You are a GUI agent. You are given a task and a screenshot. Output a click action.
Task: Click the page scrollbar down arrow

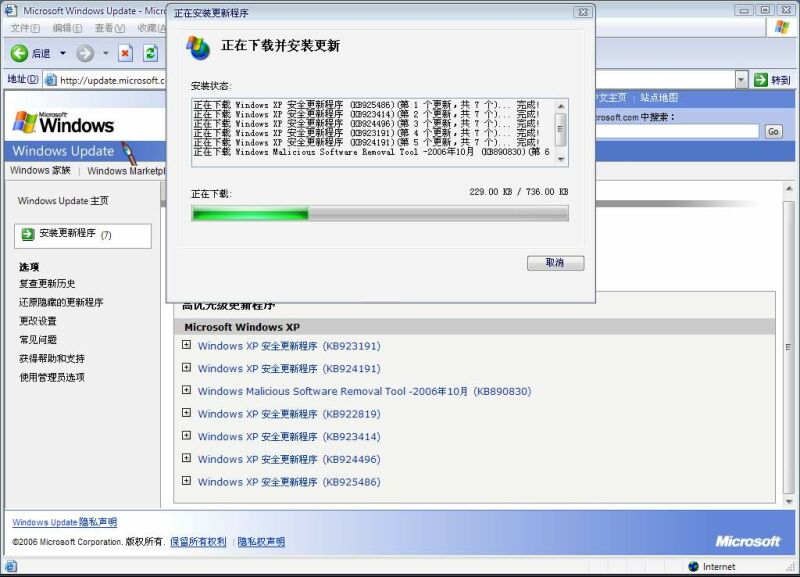point(789,501)
